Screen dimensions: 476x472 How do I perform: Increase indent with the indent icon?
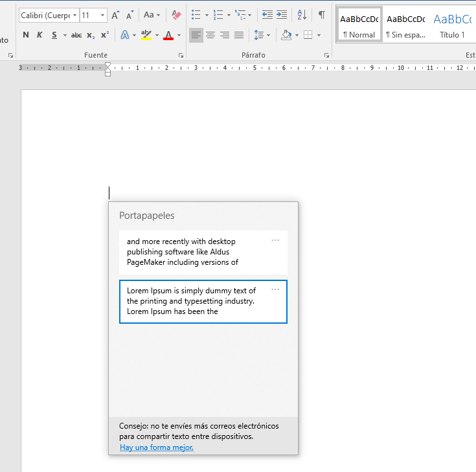[x=282, y=15]
